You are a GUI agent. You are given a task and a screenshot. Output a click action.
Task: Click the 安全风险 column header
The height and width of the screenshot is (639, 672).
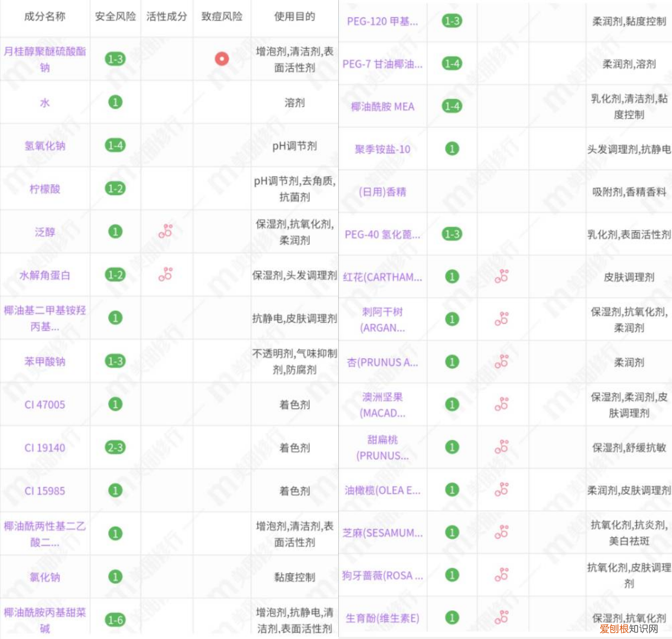[x=114, y=17]
